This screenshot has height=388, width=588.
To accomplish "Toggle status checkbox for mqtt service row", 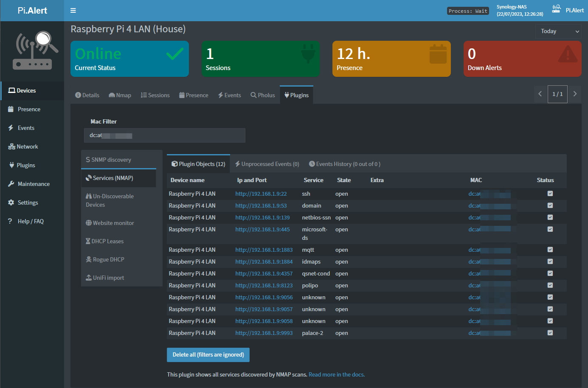I will [550, 250].
